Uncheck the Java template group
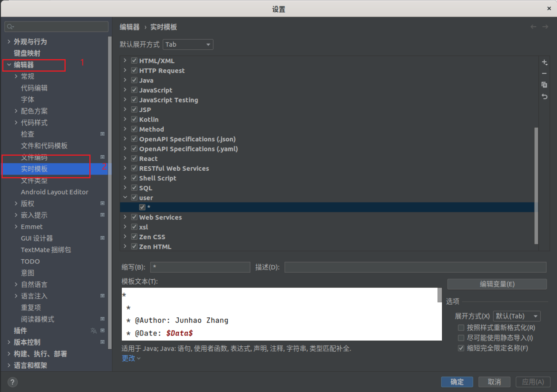The width and height of the screenshot is (557, 392). 134,80
